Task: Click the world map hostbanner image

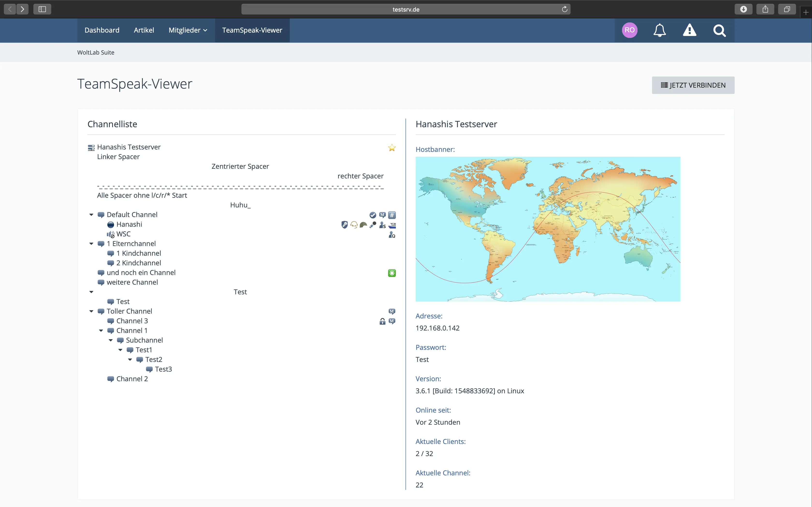Action: (x=548, y=229)
